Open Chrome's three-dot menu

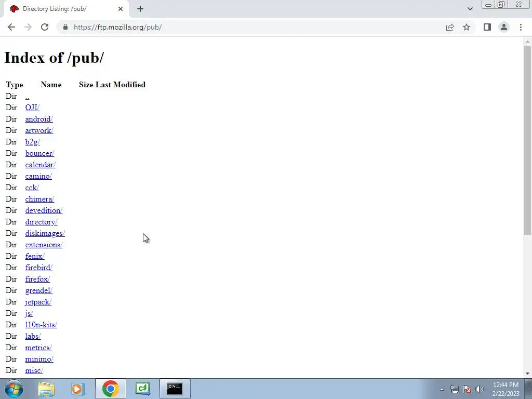[x=521, y=27]
